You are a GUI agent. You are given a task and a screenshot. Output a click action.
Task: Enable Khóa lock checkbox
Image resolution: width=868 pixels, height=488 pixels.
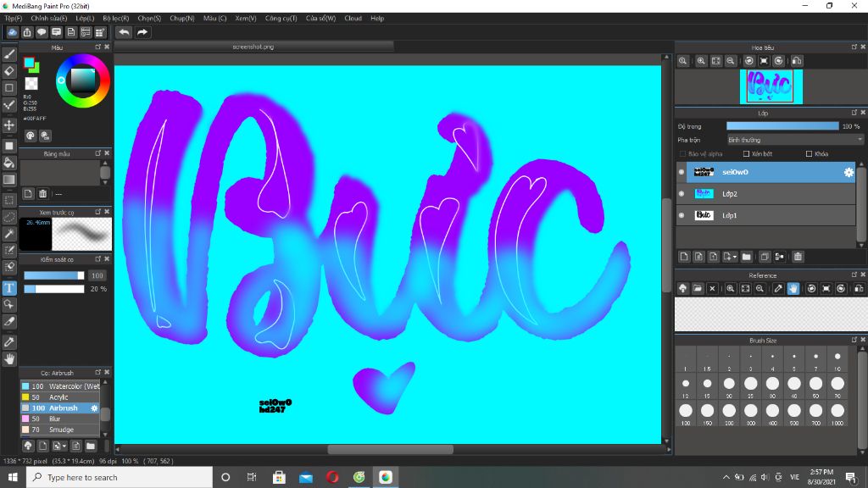click(809, 154)
